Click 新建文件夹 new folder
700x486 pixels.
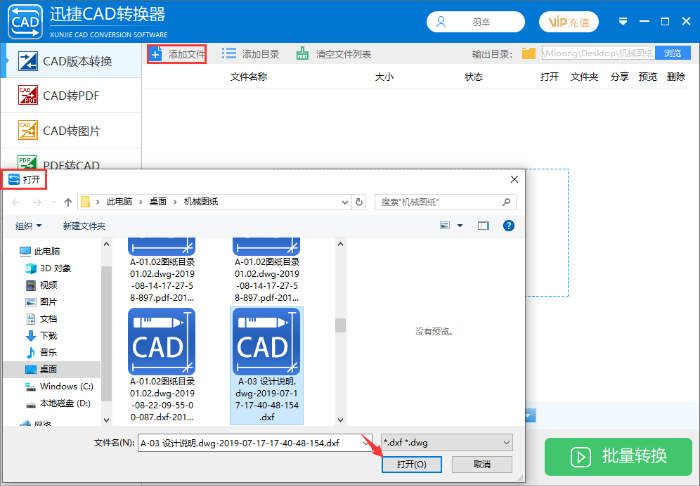click(x=84, y=226)
